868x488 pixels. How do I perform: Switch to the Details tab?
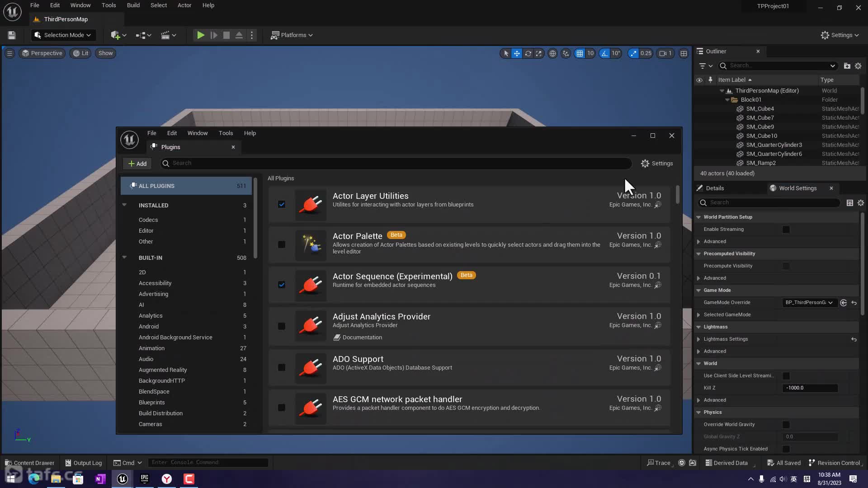[715, 188]
